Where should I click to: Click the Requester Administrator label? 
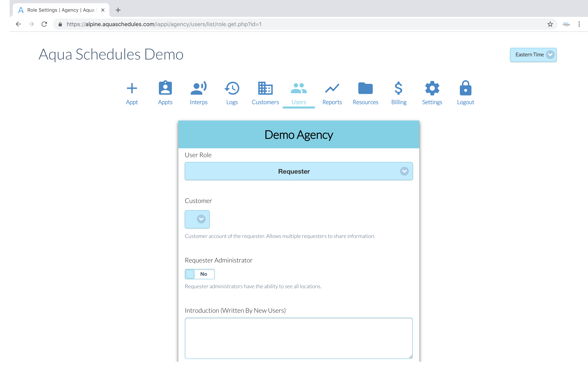point(218,260)
